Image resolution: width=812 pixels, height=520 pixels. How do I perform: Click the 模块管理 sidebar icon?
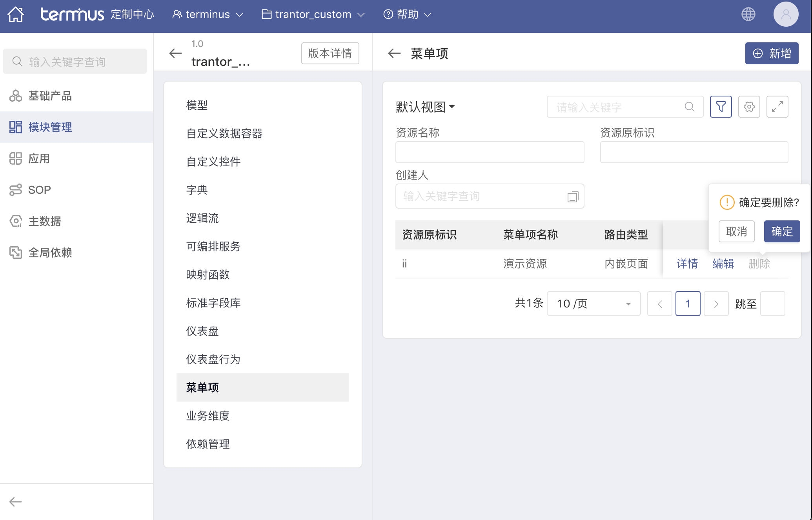[16, 127]
